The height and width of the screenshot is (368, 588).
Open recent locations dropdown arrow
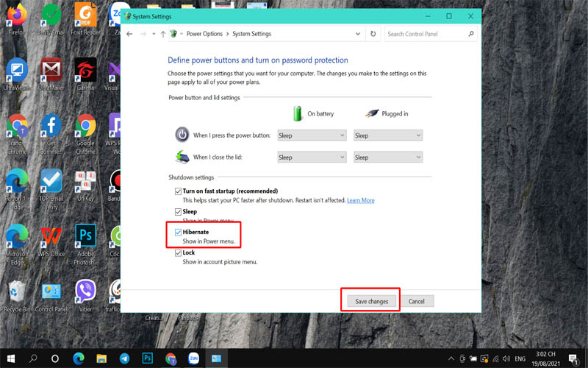(x=154, y=34)
